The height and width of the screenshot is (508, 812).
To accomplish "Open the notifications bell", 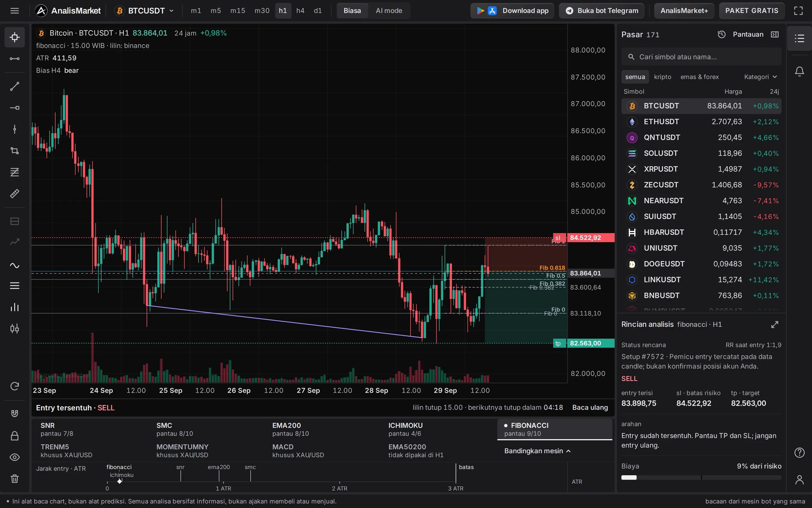I will pyautogui.click(x=800, y=71).
